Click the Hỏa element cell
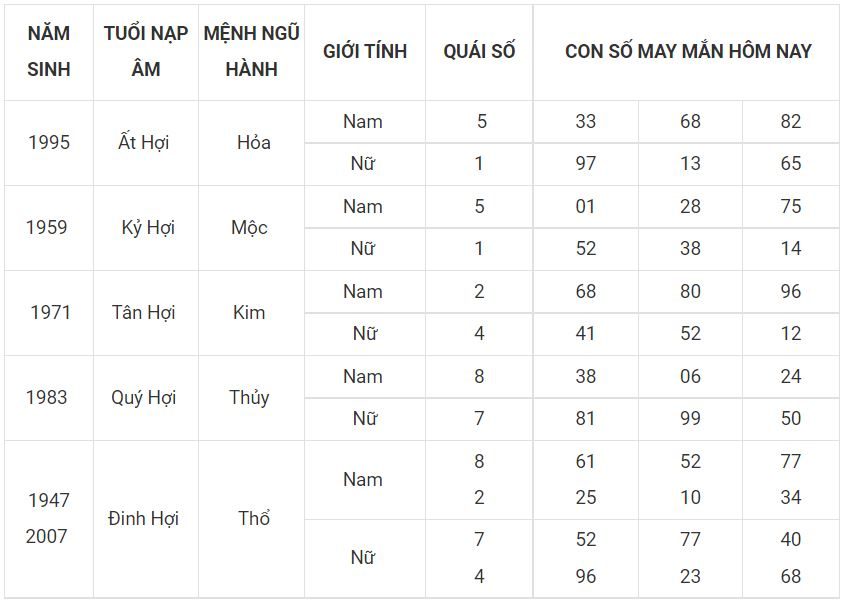The image size is (852, 602). click(x=252, y=143)
